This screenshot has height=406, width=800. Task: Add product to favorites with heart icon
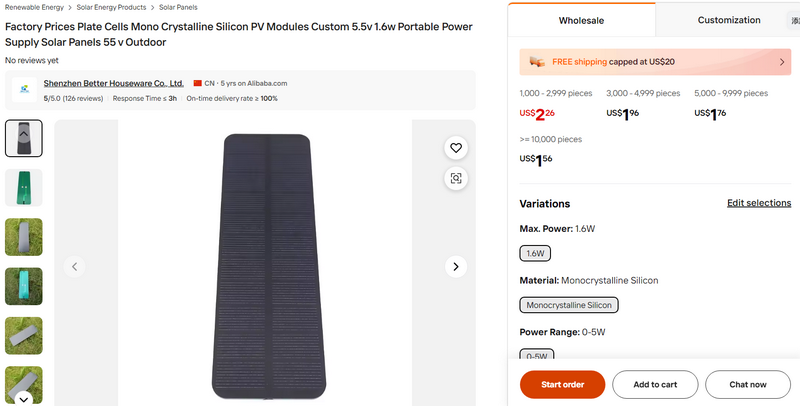(456, 148)
